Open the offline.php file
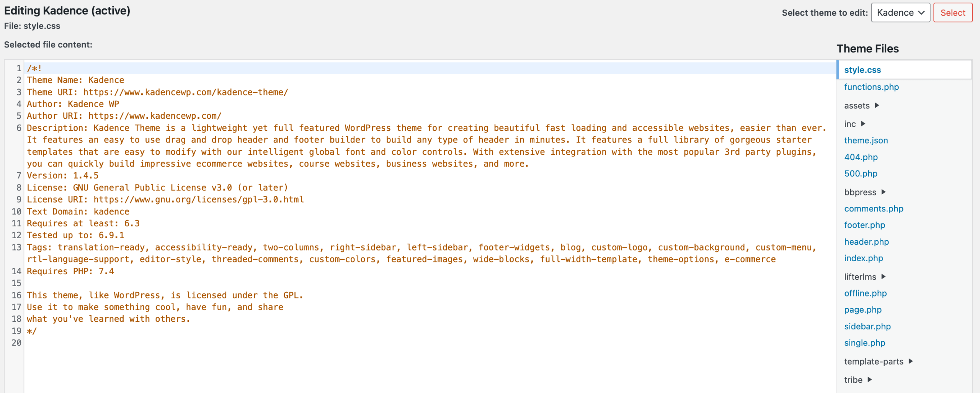Screen dimensions: 980x393 point(866,293)
